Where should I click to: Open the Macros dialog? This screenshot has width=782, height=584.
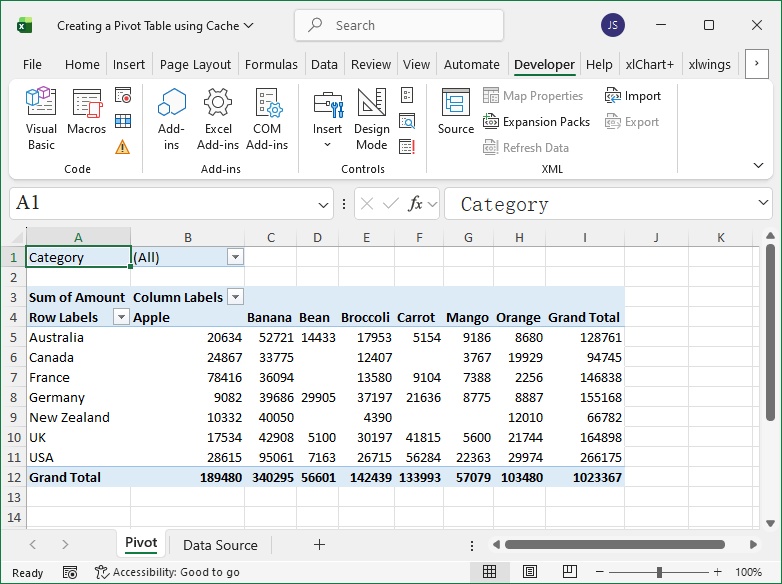click(x=86, y=111)
